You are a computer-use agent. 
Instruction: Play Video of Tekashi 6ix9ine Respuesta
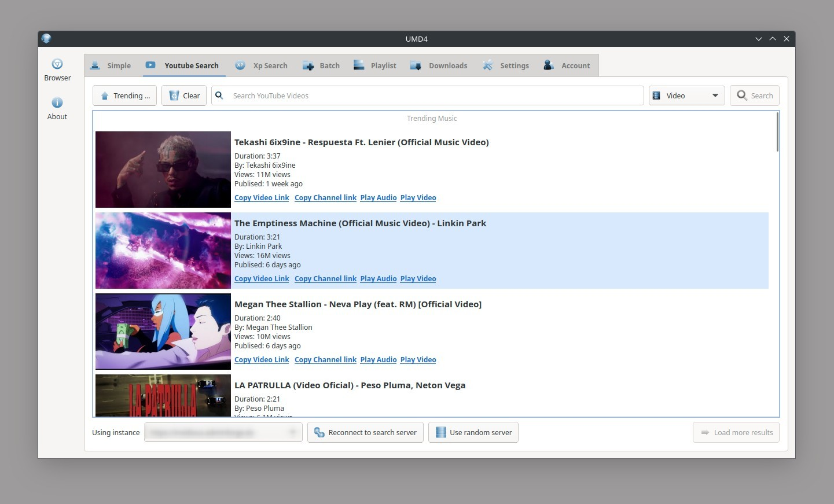point(418,198)
